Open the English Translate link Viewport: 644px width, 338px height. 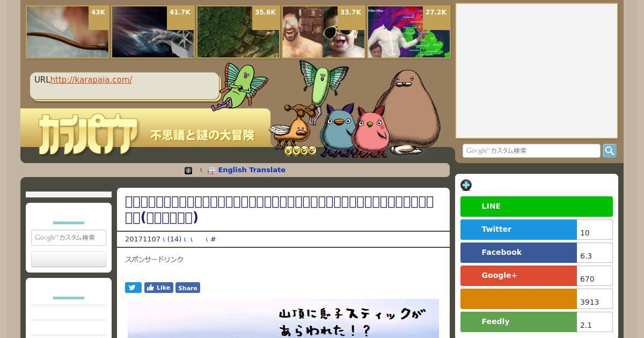click(x=252, y=170)
